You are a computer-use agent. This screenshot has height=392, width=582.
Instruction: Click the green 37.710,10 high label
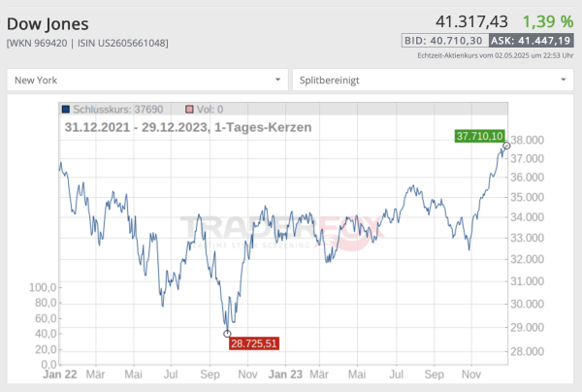(479, 136)
